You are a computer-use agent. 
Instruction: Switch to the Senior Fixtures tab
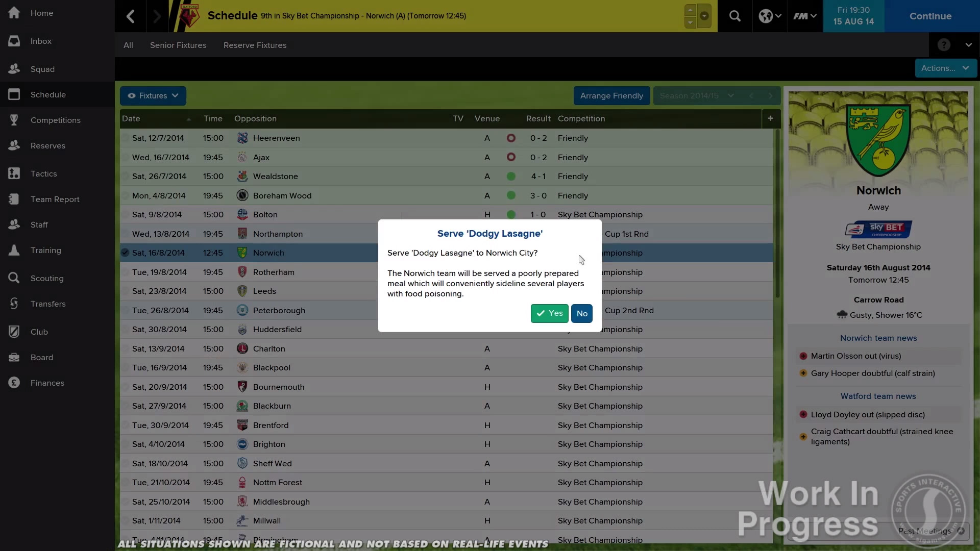pos(178,45)
